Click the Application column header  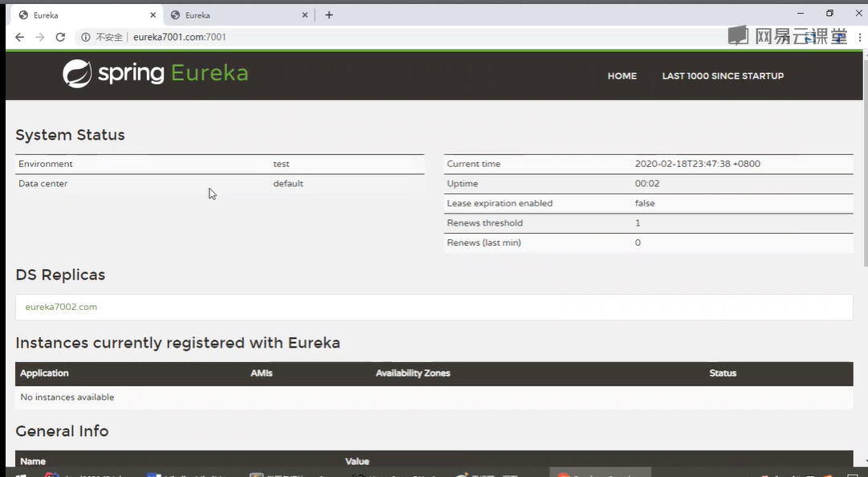pyautogui.click(x=44, y=373)
